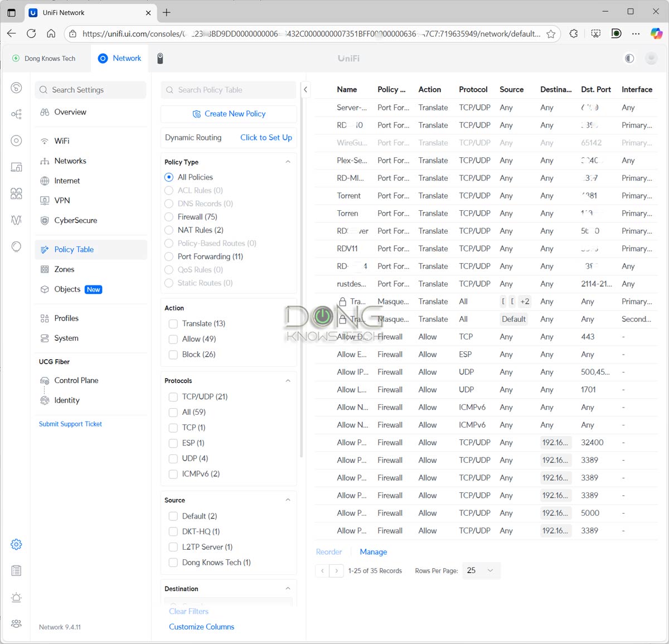
Task: Collapse the Protocols section chevron
Action: pyautogui.click(x=288, y=381)
